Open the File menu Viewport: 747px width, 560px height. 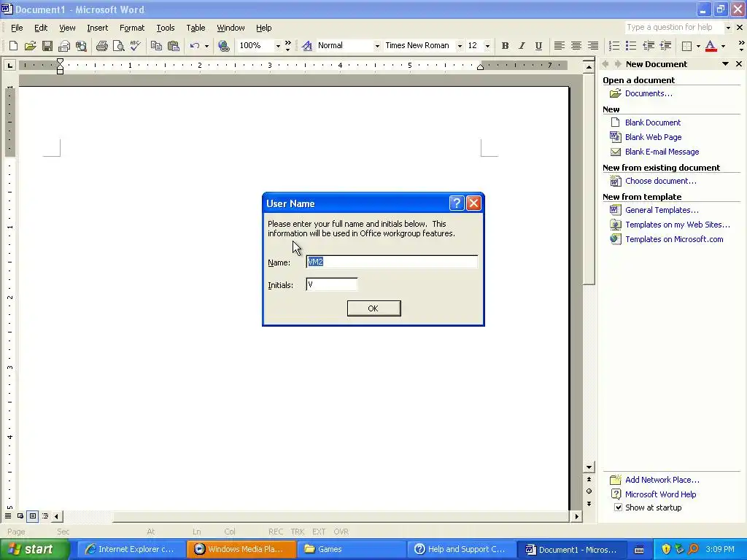point(17,28)
